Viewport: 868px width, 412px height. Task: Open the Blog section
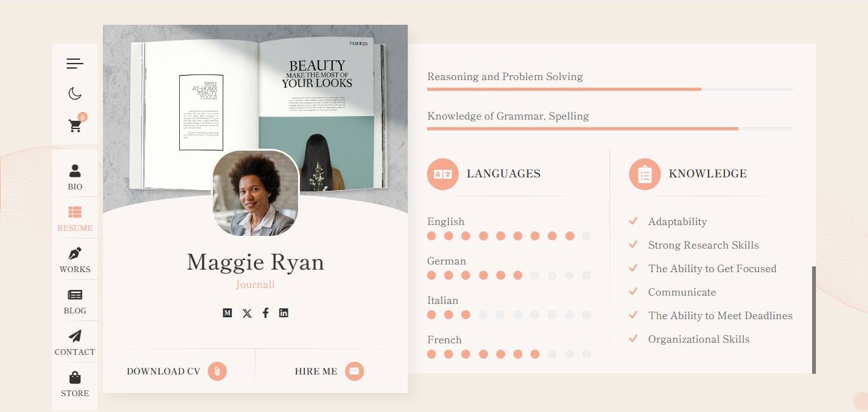[x=75, y=301]
